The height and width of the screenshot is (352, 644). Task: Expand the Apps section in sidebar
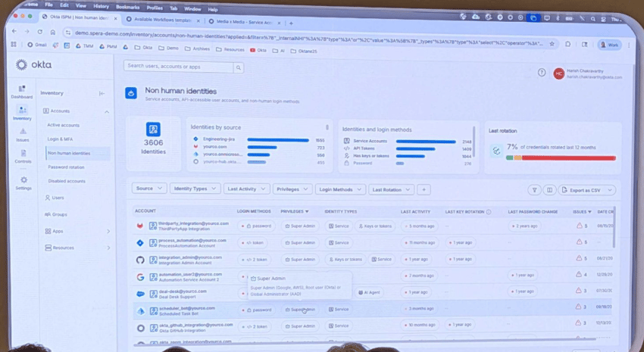pos(108,231)
